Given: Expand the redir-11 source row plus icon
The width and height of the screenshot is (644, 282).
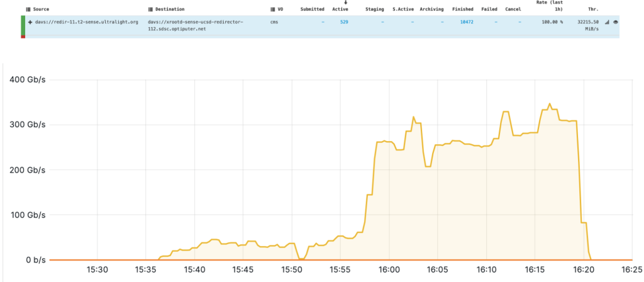Looking at the screenshot, I should [30, 22].
